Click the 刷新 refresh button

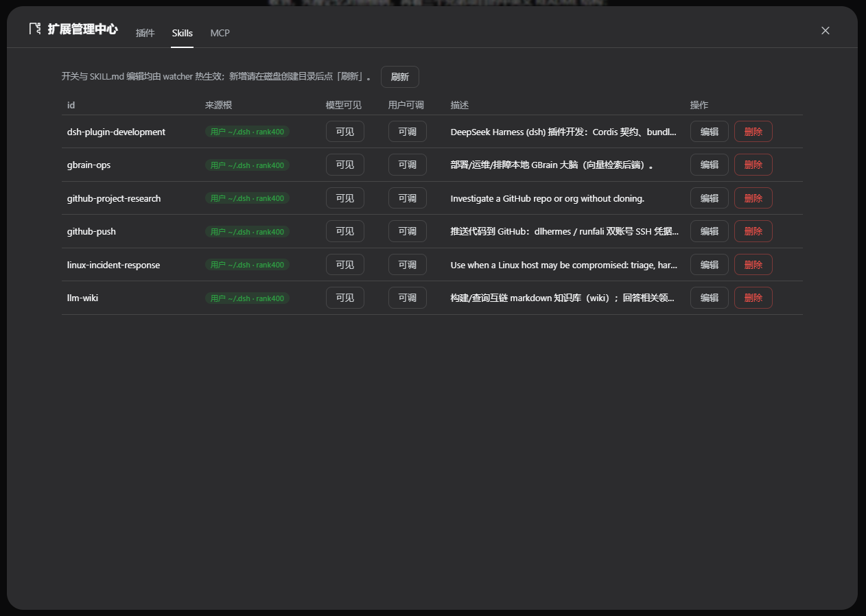click(x=400, y=77)
